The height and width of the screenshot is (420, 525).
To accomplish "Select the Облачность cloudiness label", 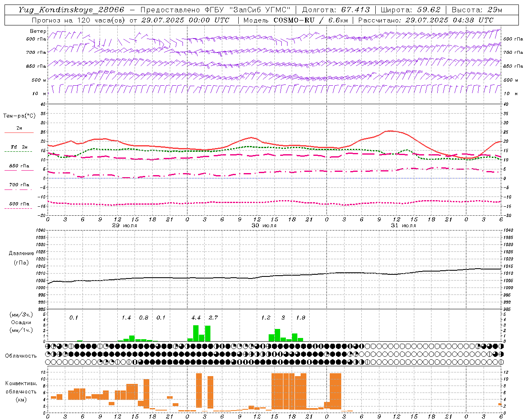I will pos(21,356).
